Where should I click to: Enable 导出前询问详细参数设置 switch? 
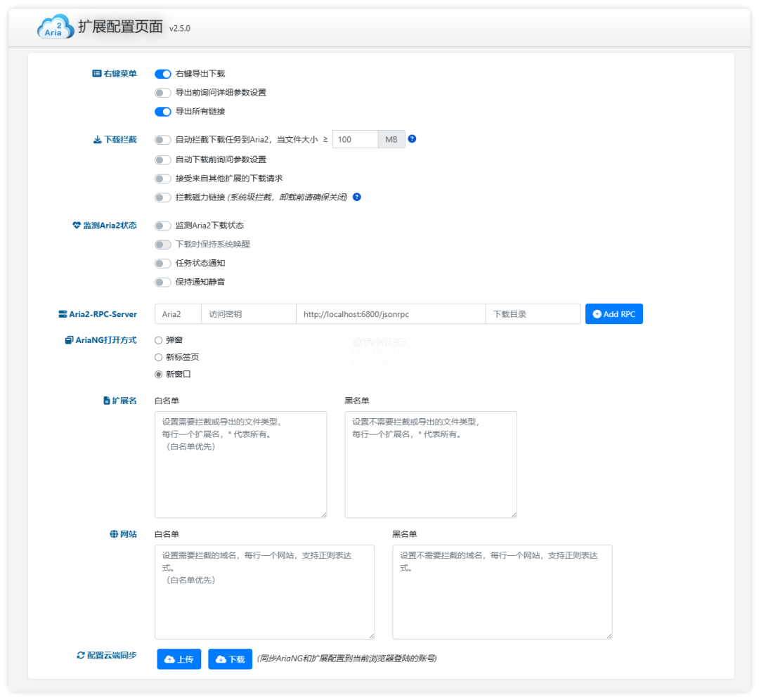point(162,93)
